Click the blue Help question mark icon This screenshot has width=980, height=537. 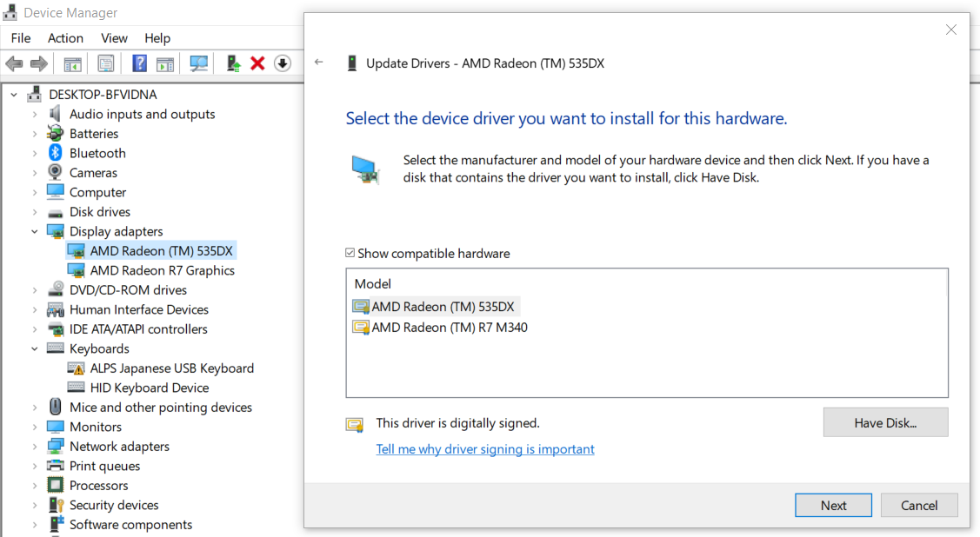139,63
